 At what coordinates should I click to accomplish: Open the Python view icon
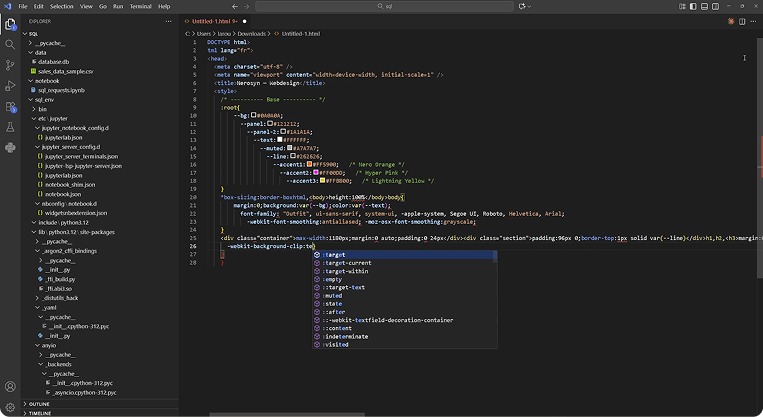click(10, 147)
